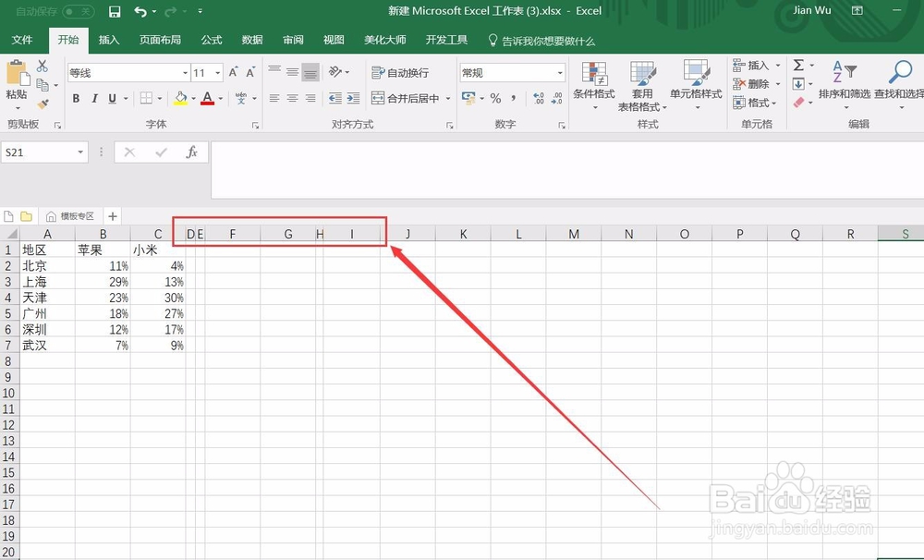Toggle bottom align icon
This screenshot has height=560, width=924.
tap(310, 72)
